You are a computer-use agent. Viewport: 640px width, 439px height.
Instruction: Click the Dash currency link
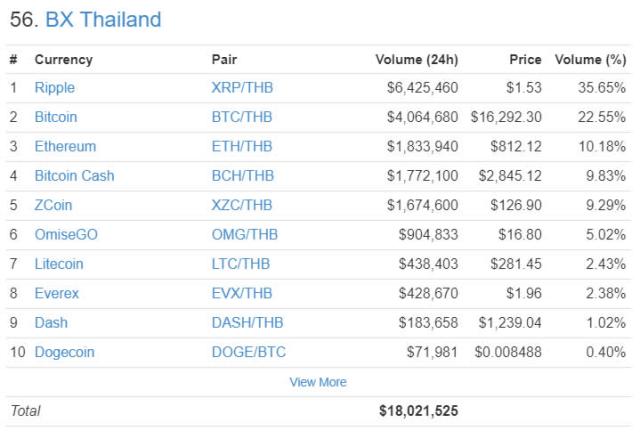click(x=50, y=323)
